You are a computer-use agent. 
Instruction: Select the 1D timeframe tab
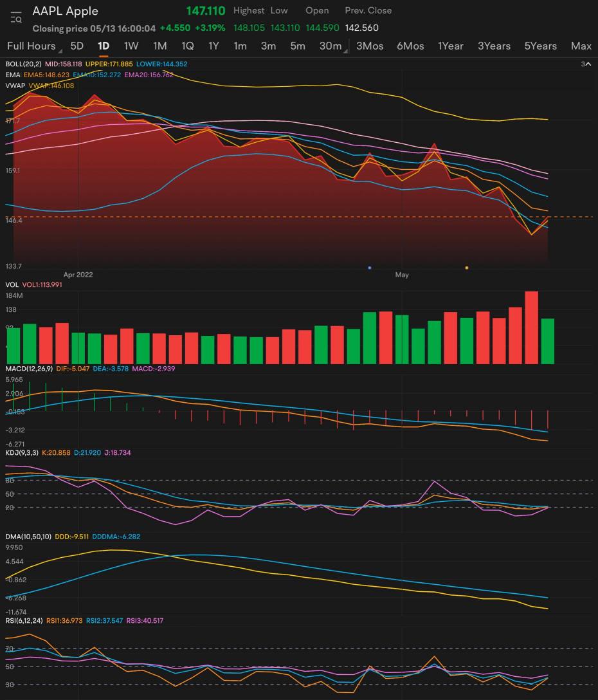(x=104, y=46)
